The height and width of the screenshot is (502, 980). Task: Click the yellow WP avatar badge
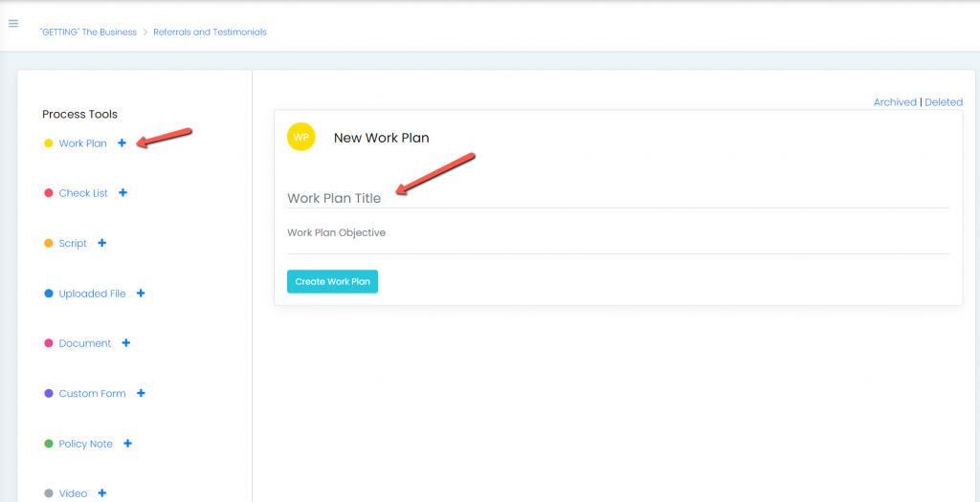301,138
